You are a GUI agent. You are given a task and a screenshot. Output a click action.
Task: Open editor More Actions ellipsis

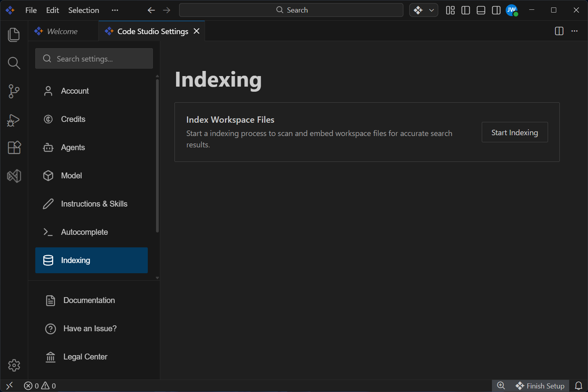575,31
